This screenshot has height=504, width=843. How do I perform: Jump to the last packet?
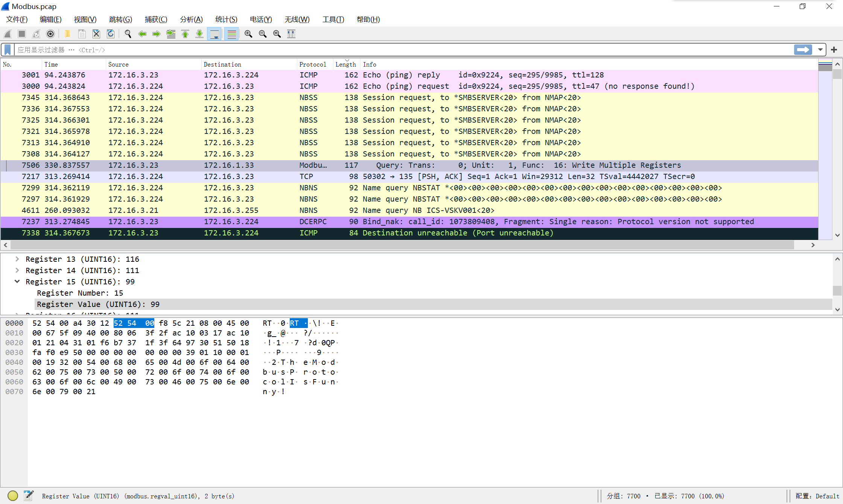pyautogui.click(x=199, y=34)
